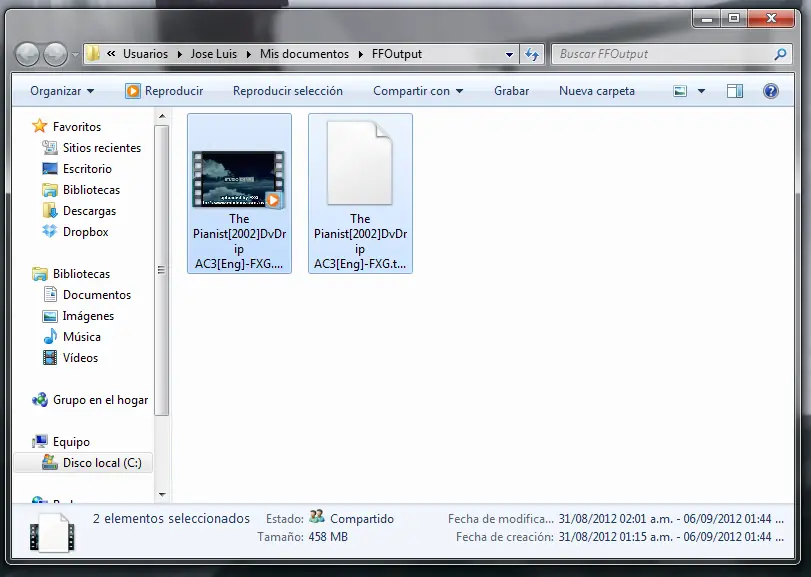Toggle the preview pane icon
811x577 pixels.
click(735, 91)
